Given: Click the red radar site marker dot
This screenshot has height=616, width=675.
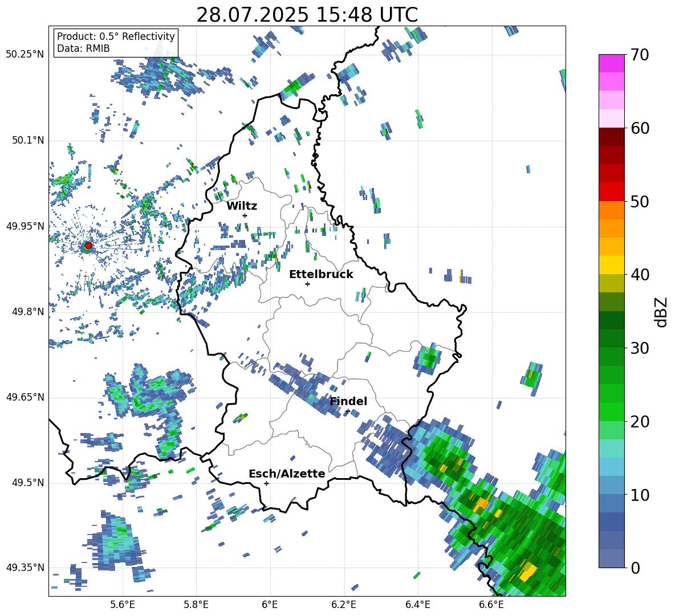Looking at the screenshot, I should pos(88,245).
